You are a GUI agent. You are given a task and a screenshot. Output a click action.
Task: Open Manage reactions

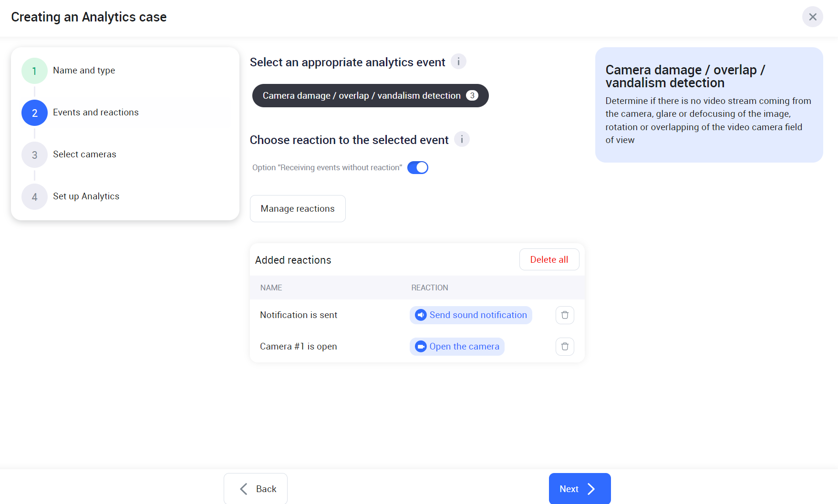[x=298, y=209]
